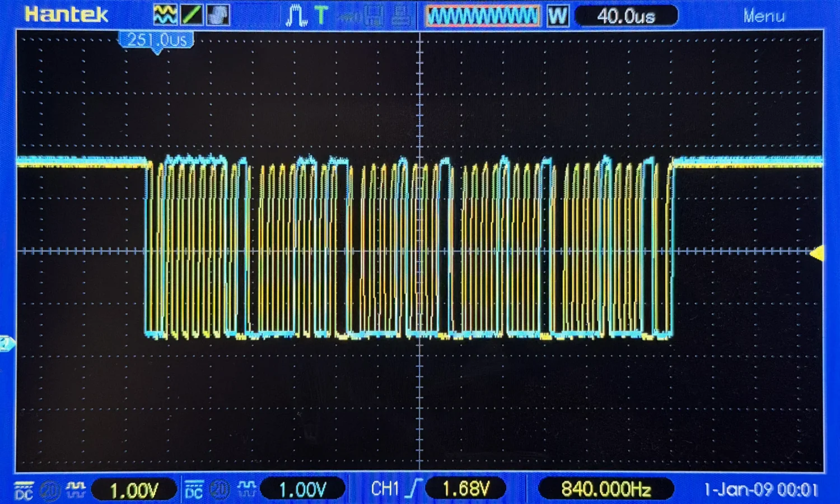Image resolution: width=840 pixels, height=504 pixels.
Task: Click the 251.0us trigger position marker
Action: pyautogui.click(x=157, y=39)
